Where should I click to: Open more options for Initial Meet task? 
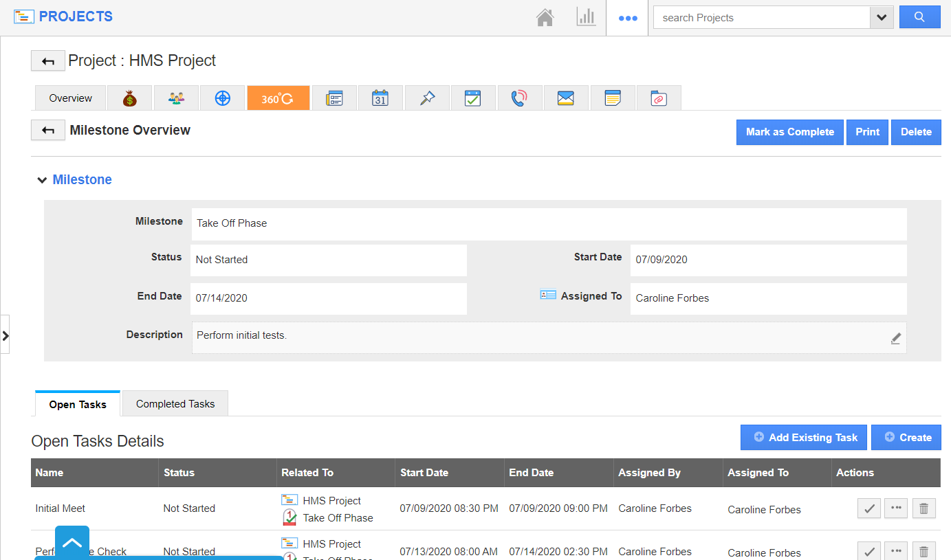(x=895, y=508)
